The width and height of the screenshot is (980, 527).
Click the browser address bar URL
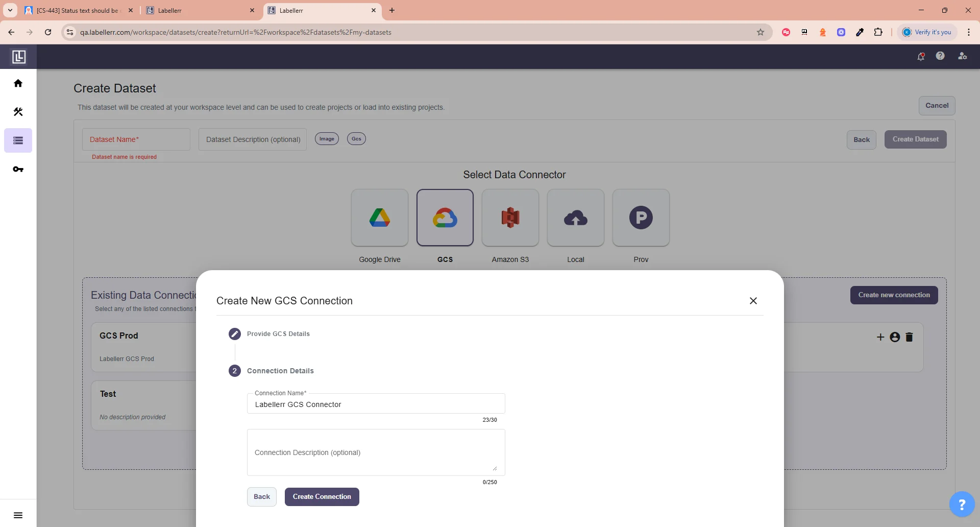click(x=235, y=32)
